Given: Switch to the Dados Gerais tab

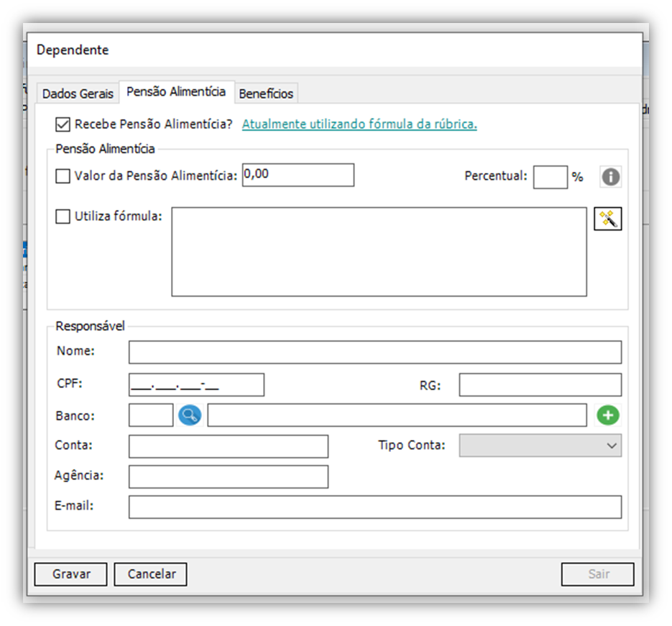Looking at the screenshot, I should click(x=78, y=93).
